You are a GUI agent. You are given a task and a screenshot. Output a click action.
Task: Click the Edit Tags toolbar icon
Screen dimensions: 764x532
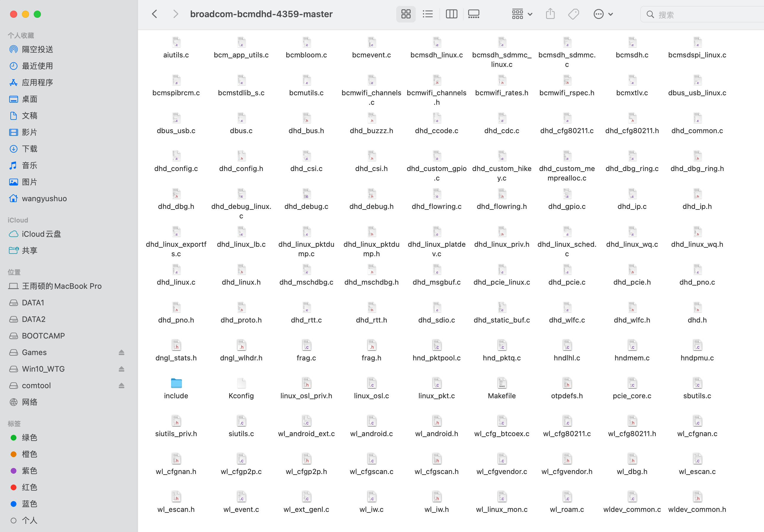(x=573, y=14)
